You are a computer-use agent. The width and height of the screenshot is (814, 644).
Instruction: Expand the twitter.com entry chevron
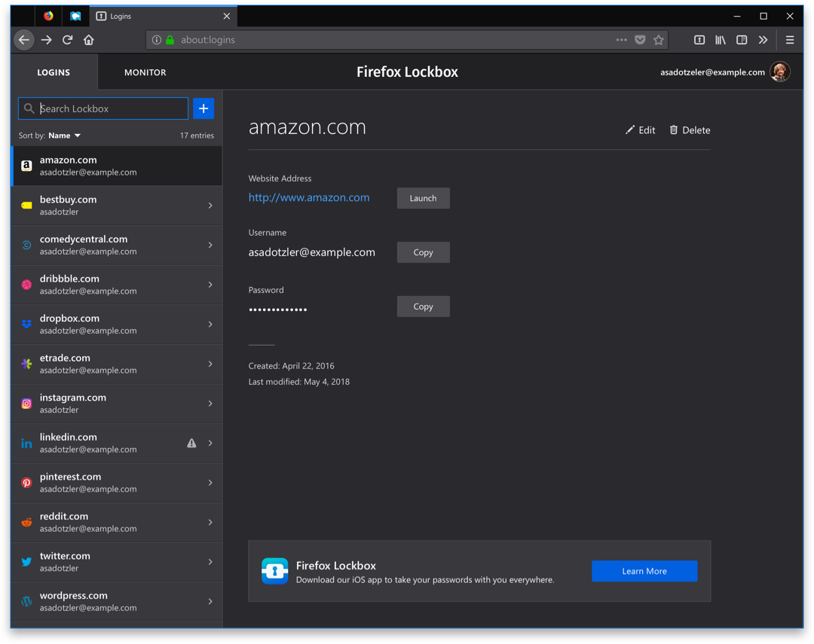[x=212, y=562]
